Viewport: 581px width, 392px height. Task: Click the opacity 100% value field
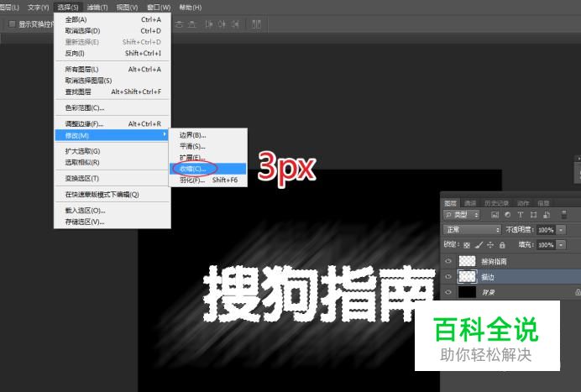coord(547,230)
